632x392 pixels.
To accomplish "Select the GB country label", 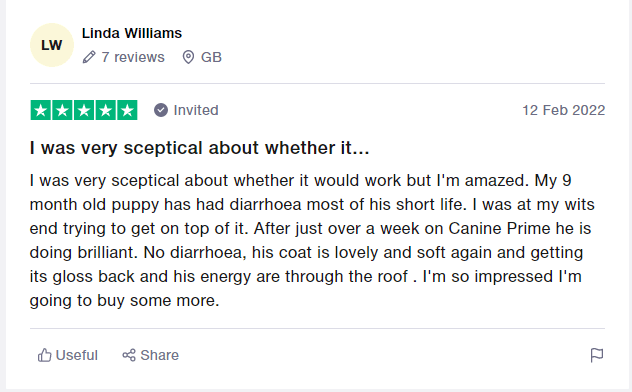I will click(211, 57).
